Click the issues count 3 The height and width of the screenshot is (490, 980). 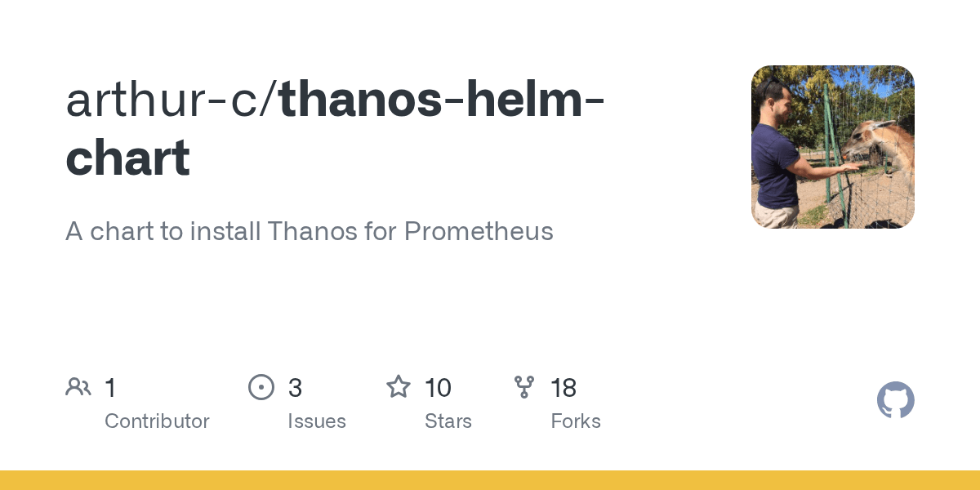coord(295,388)
